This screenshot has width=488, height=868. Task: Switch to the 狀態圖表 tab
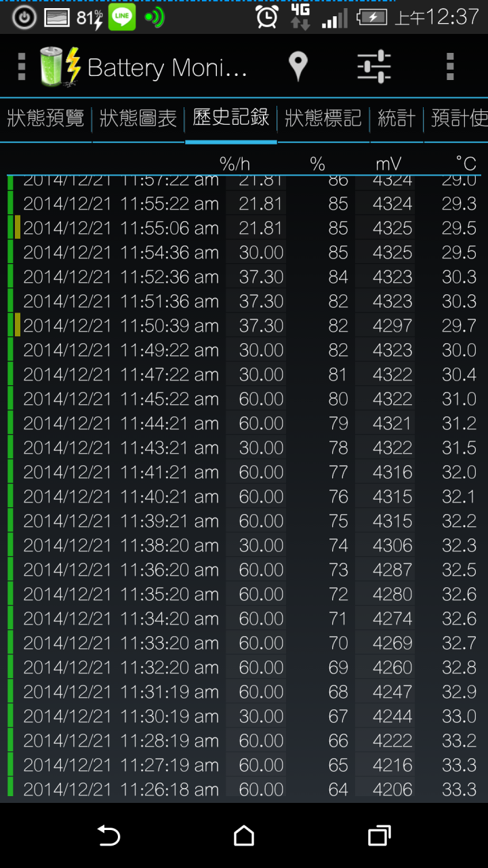(x=138, y=119)
